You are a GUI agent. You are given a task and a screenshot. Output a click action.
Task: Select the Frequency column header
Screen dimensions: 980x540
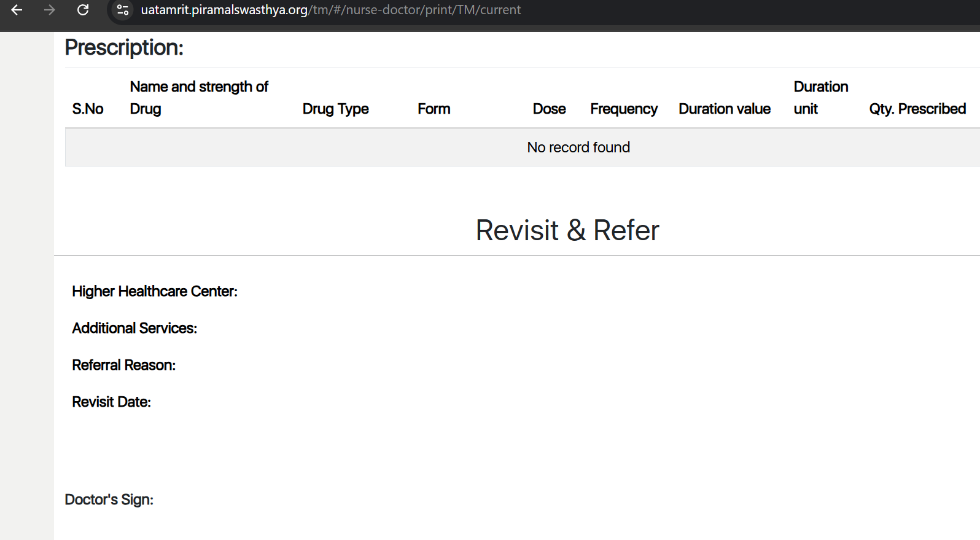pos(624,109)
